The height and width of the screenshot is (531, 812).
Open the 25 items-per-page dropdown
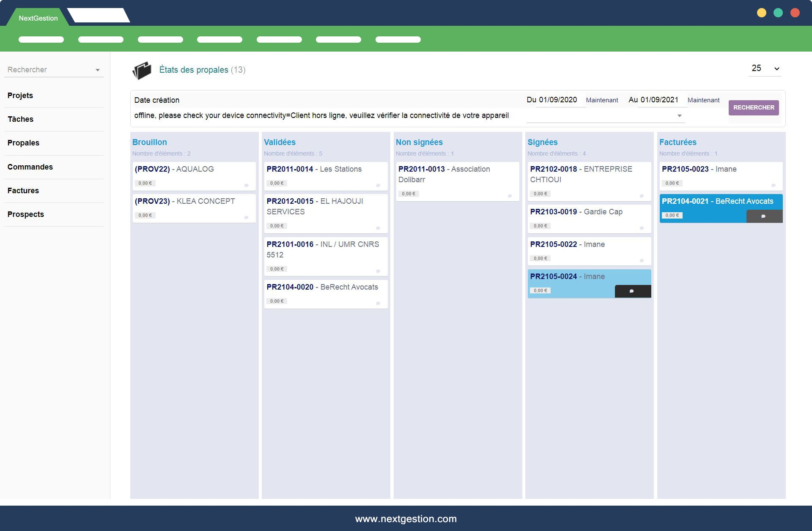click(x=765, y=68)
